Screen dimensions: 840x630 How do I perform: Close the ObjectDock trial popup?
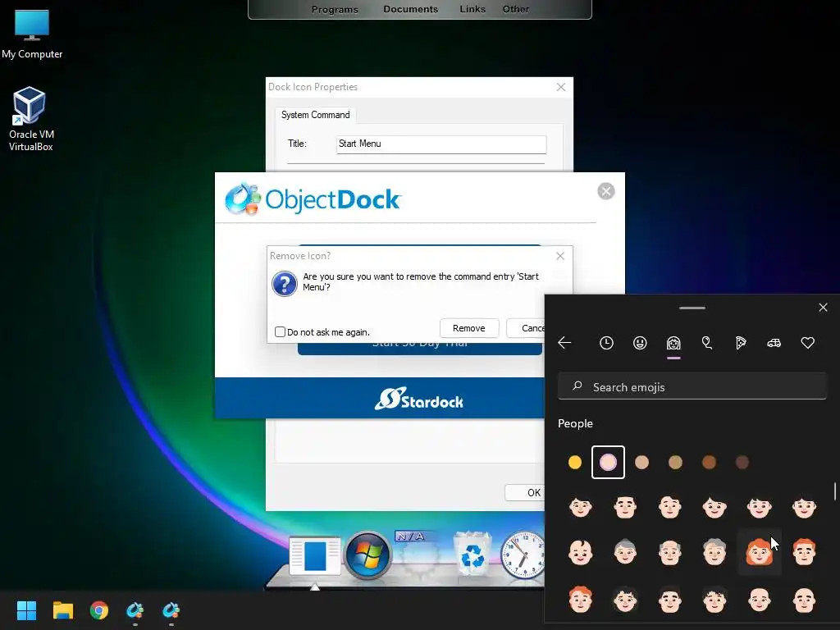(606, 191)
